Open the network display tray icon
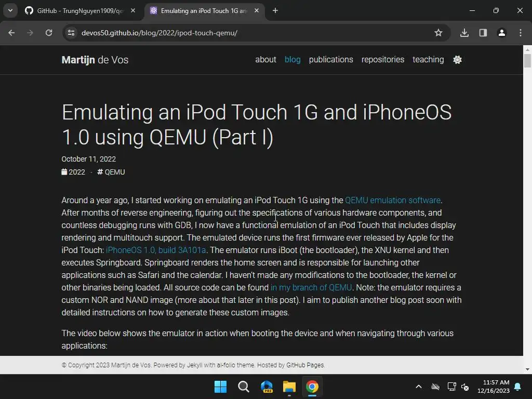Screen dimensions: 532x399 click(451, 387)
